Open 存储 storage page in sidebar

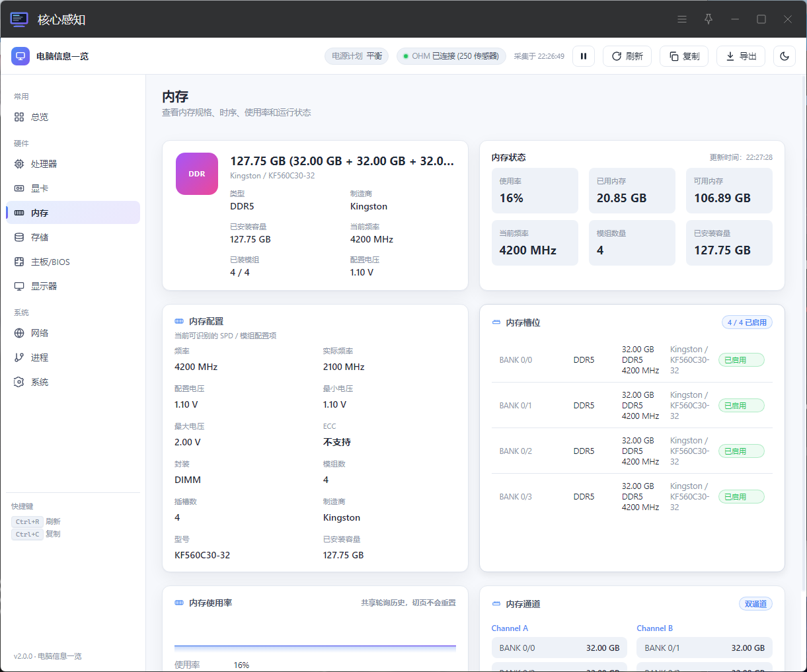(x=73, y=237)
